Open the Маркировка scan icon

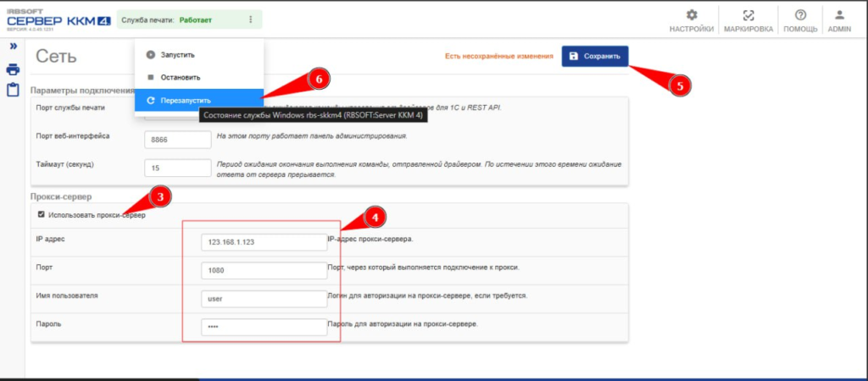tap(748, 15)
